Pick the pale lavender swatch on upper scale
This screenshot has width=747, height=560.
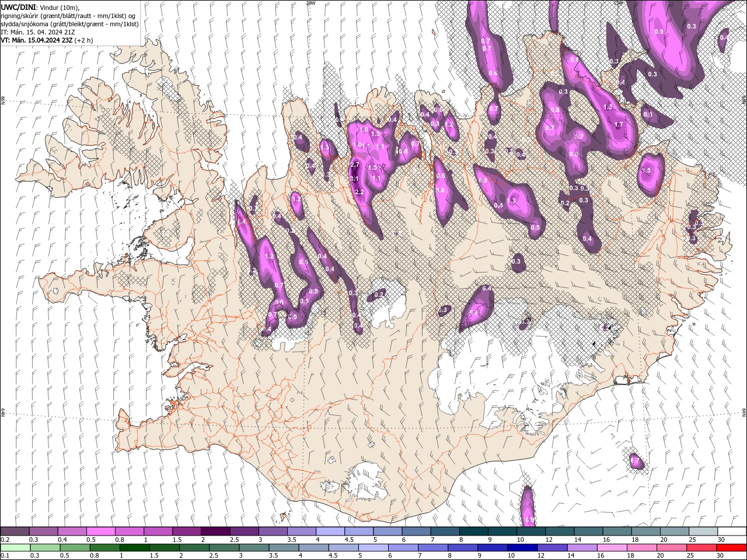330,531
